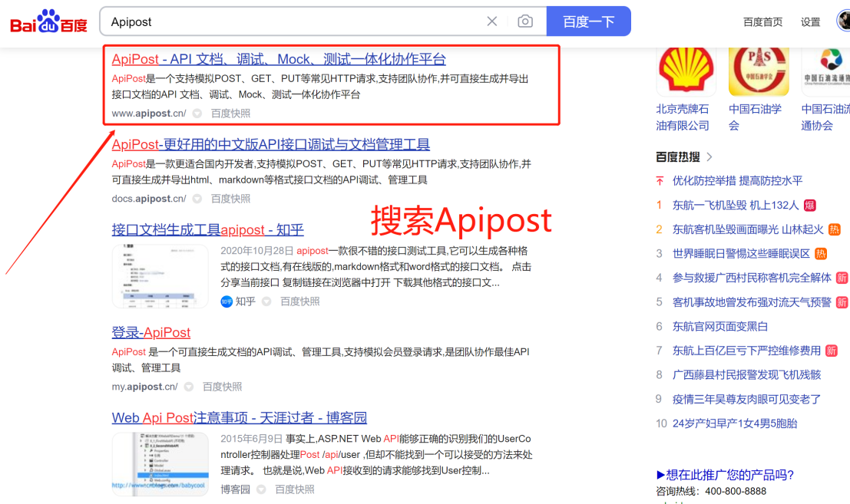Expand dropdown next to www.apipost.cn
Screen dimensions: 850x504
pos(197,114)
